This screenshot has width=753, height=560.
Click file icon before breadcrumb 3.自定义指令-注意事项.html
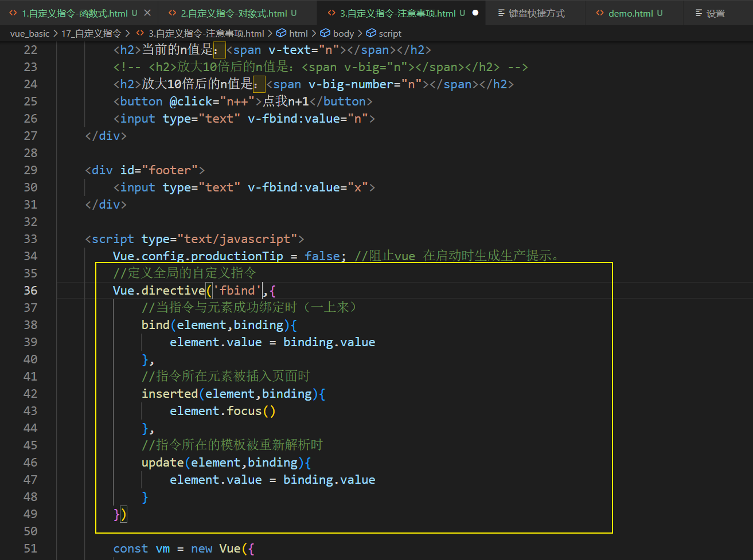(140, 33)
